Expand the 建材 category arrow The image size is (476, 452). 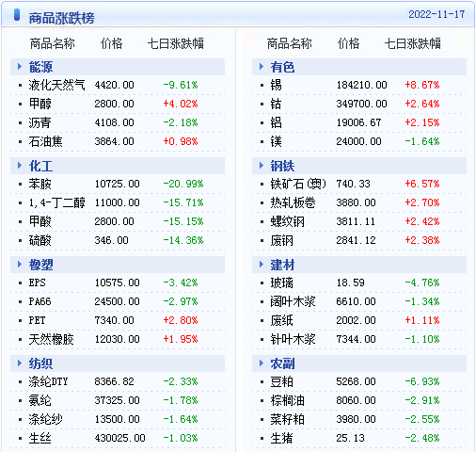[262, 265]
